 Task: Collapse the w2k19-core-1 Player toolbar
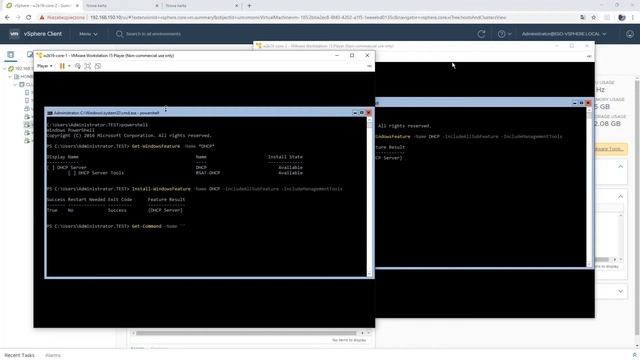[369, 66]
